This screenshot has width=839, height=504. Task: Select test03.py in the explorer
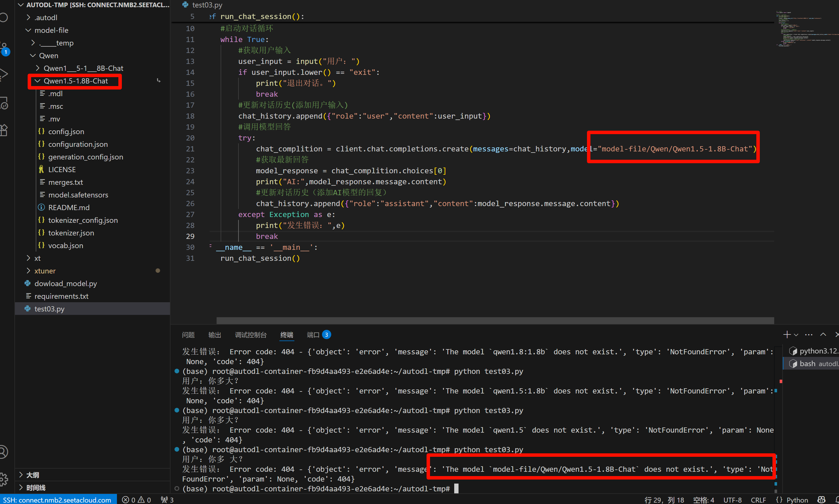coord(92,309)
